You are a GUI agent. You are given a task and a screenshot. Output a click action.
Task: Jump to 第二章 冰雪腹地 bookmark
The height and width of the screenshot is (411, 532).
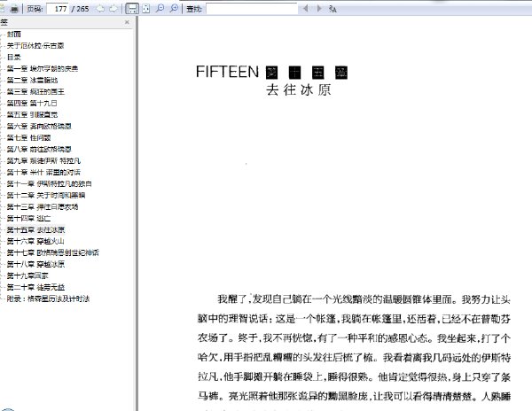point(32,81)
